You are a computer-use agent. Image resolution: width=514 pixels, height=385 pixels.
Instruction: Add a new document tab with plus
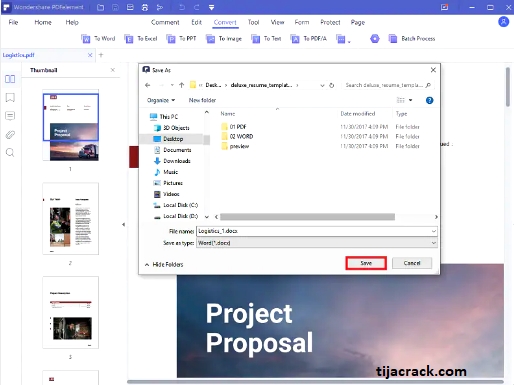(x=101, y=55)
